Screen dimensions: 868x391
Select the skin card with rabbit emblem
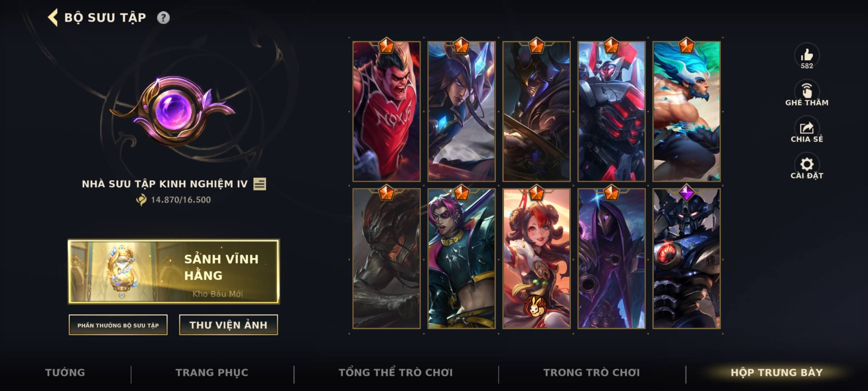tap(536, 258)
